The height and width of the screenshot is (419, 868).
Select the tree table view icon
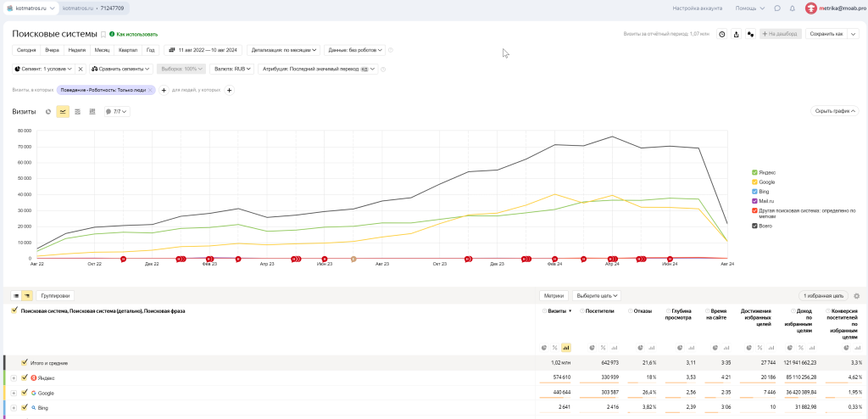(26, 296)
